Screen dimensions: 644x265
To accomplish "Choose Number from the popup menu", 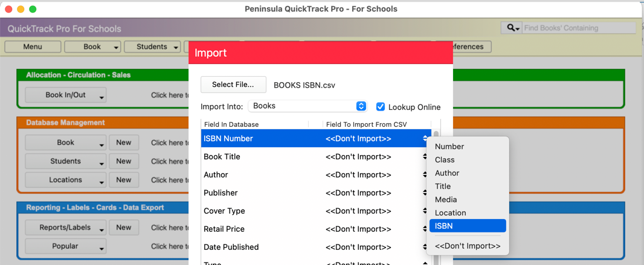I will 468,147.
